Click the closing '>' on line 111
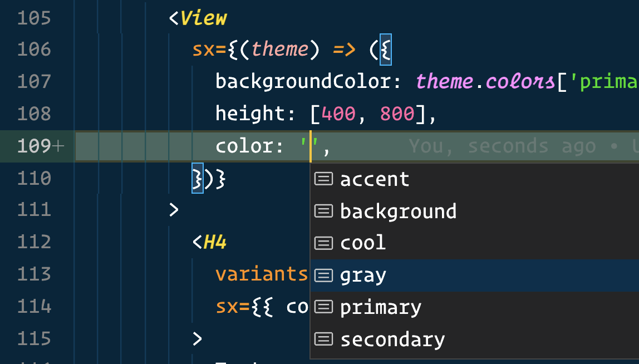 [174, 210]
